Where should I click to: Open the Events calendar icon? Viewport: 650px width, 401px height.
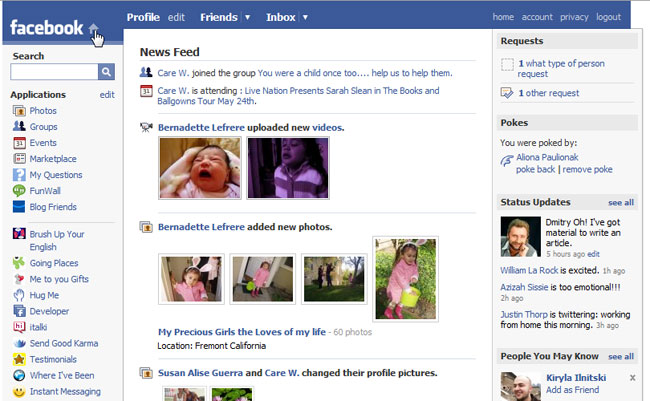[x=19, y=143]
